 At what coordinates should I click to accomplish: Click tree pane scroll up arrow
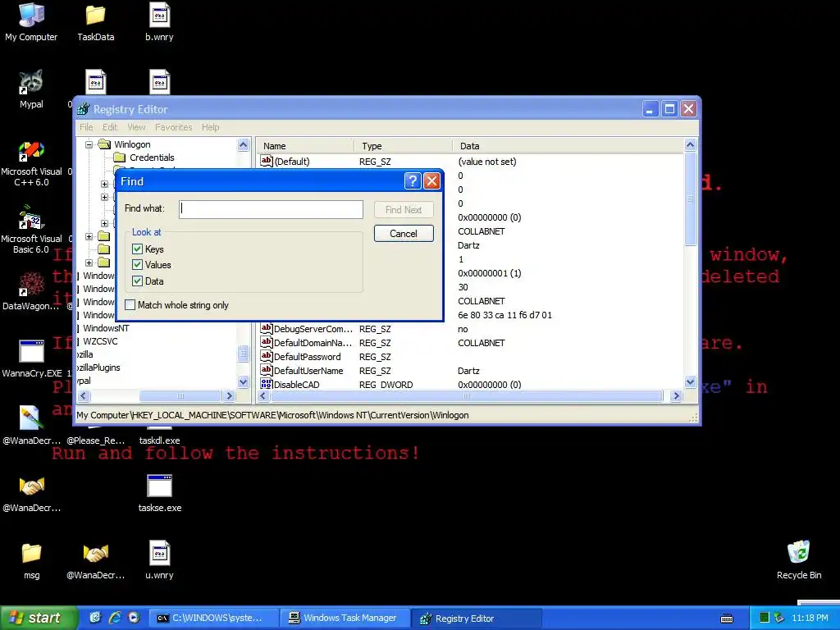click(x=243, y=144)
